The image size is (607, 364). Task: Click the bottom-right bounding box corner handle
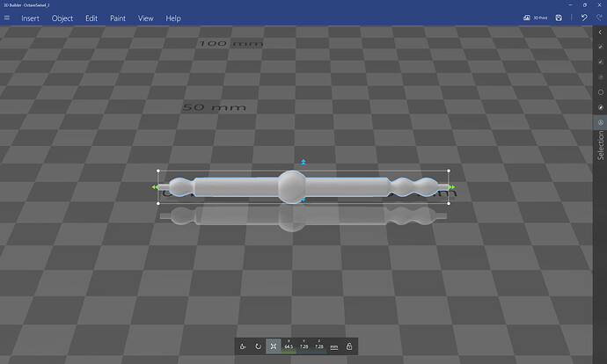449,203
